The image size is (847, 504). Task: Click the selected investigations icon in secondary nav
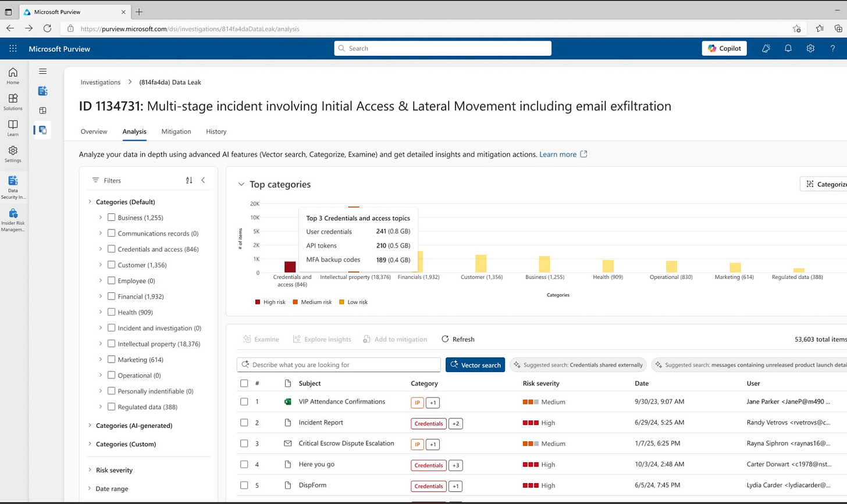click(x=42, y=130)
